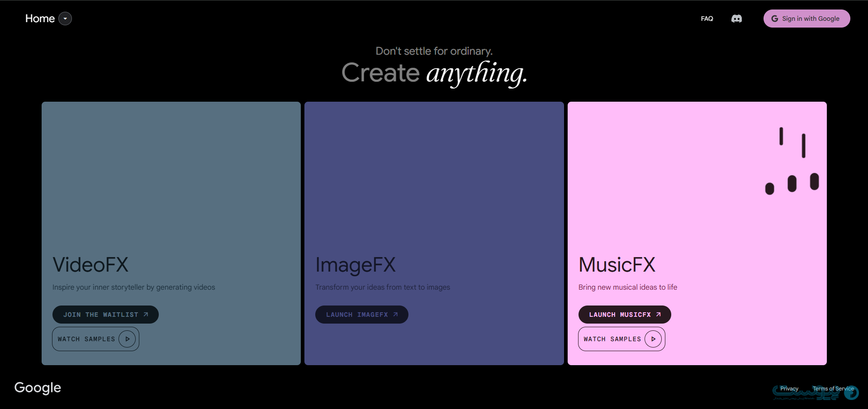The height and width of the screenshot is (409, 868).
Task: Open the FAQ page
Action: point(707,19)
